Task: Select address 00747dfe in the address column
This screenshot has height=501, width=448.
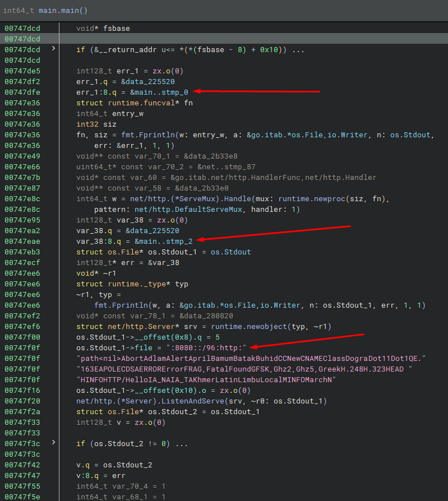Action: coord(22,92)
